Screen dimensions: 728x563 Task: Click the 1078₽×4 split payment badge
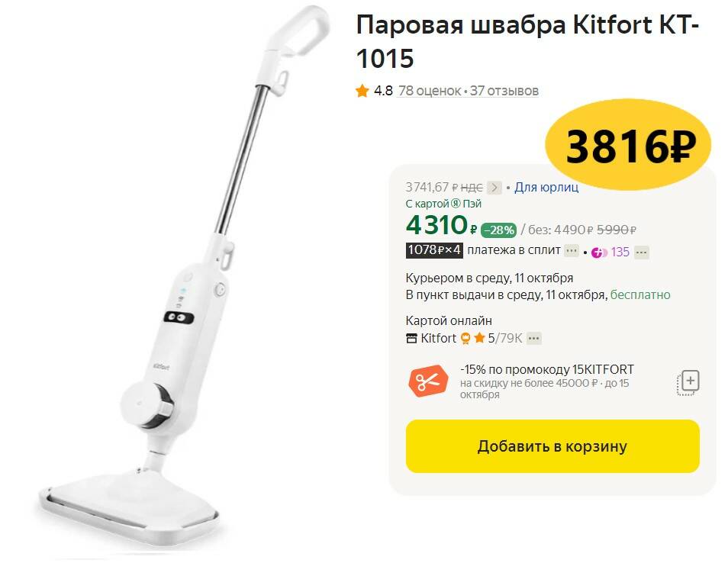coord(434,250)
